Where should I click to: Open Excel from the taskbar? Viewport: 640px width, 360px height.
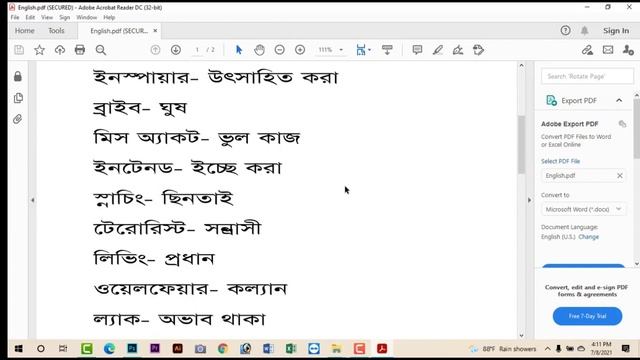point(291,349)
